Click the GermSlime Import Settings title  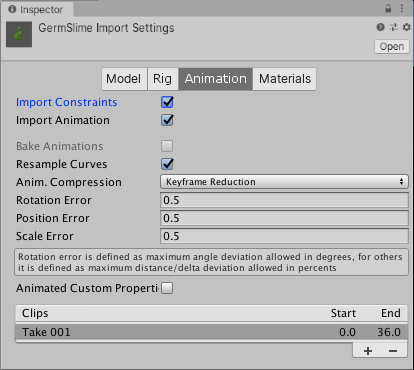tap(106, 28)
